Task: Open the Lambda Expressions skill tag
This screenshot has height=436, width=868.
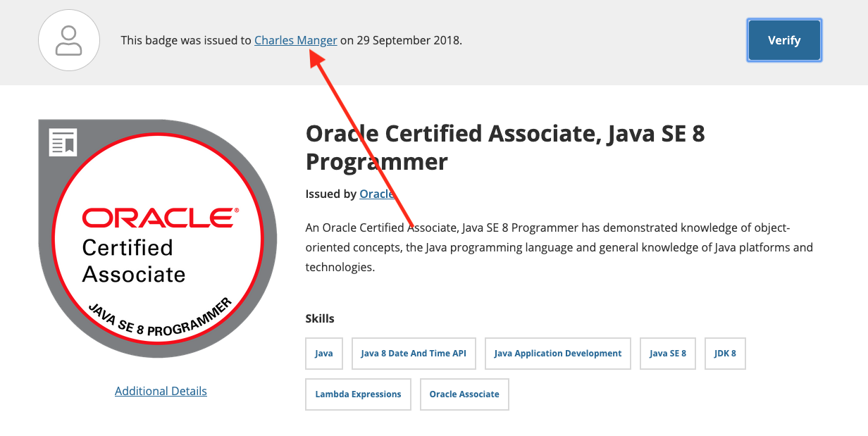Action: point(358,394)
